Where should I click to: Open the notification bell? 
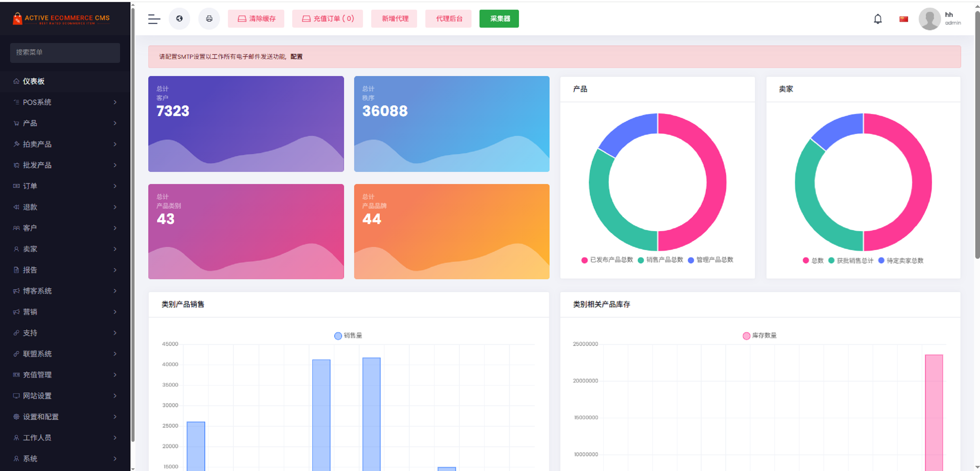(x=877, y=19)
